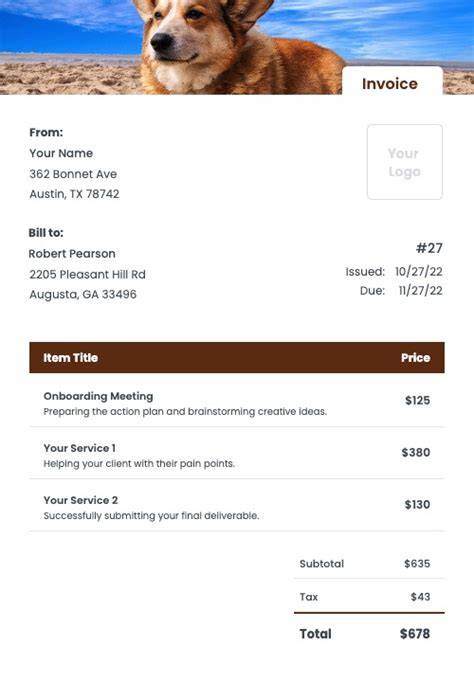Screen dimensions: 474x682
Task: Select the Your Service 2 item title
Action: [80, 500]
